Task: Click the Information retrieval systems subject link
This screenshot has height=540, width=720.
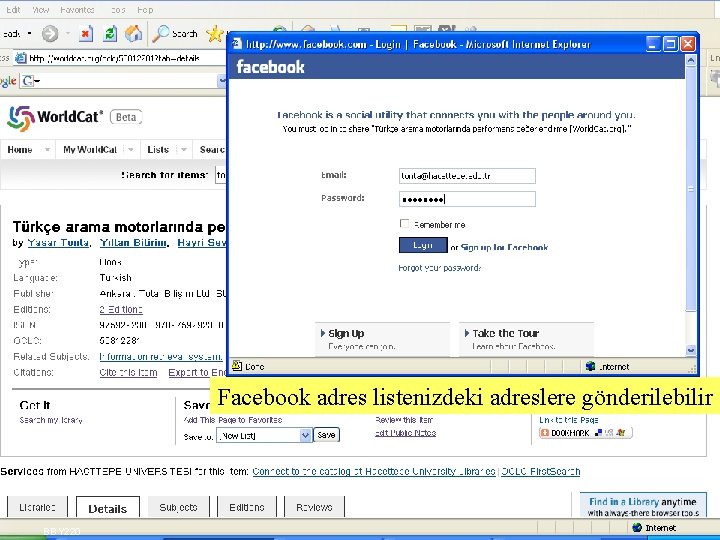Action: pos(161,356)
